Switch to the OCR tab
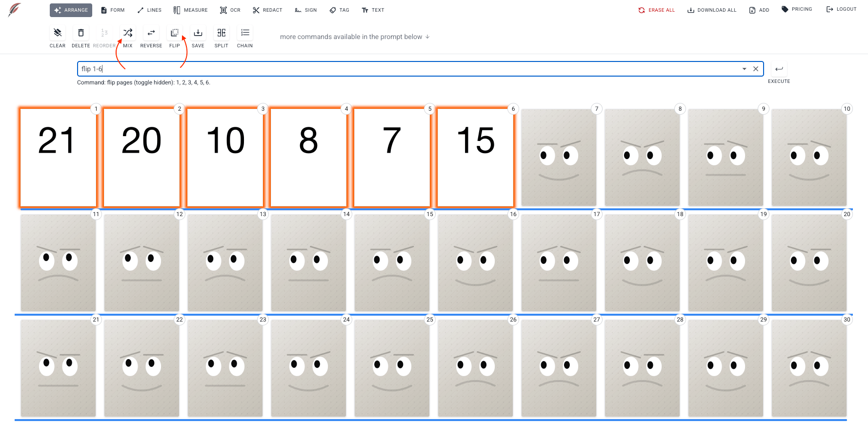 point(230,10)
